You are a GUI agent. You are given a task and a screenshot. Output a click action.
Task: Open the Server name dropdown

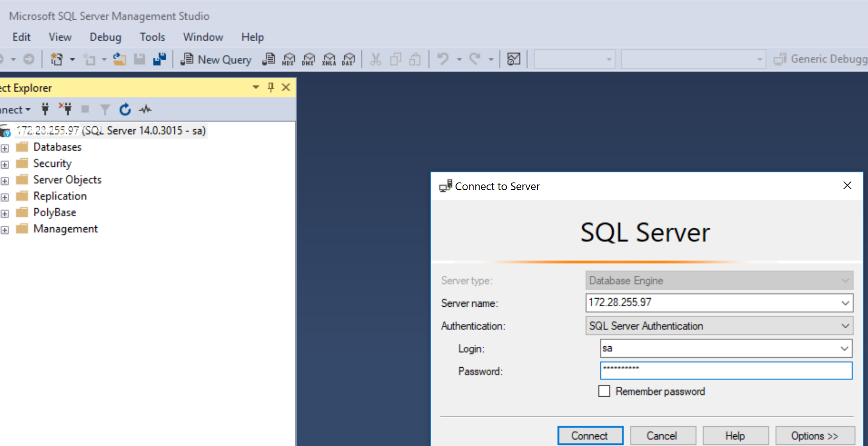tap(845, 303)
